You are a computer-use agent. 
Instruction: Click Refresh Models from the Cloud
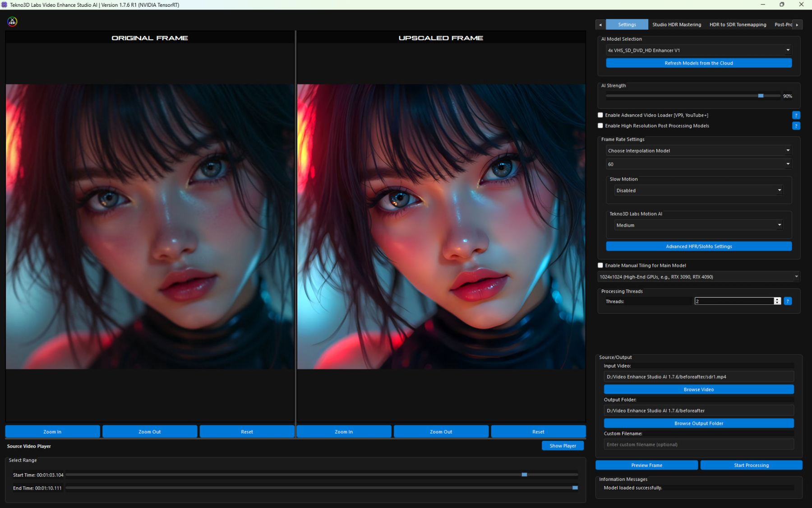699,63
